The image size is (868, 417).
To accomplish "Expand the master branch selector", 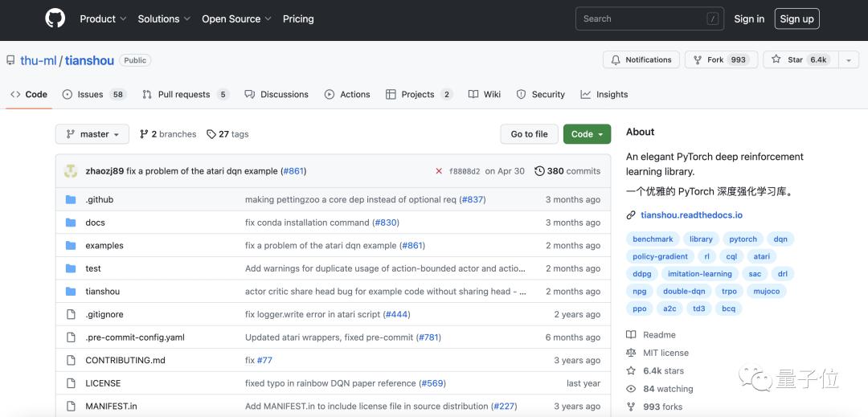I will 92,134.
